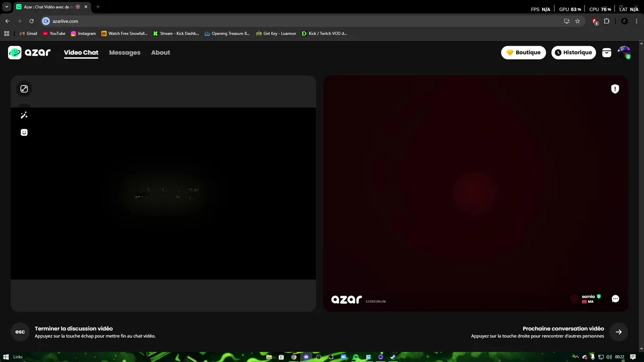Viewport: 644px width, 362px height.
Task: Open Microsoft Store from the taskbar
Action: (x=281, y=357)
